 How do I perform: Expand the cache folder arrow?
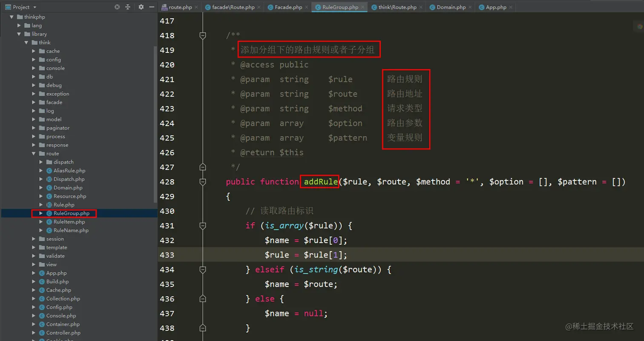(x=34, y=51)
